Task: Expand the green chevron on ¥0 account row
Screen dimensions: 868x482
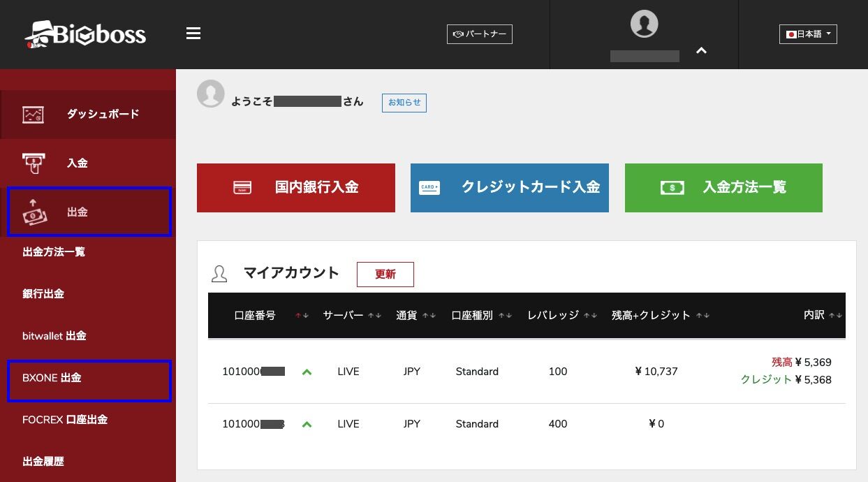Action: pyautogui.click(x=307, y=424)
